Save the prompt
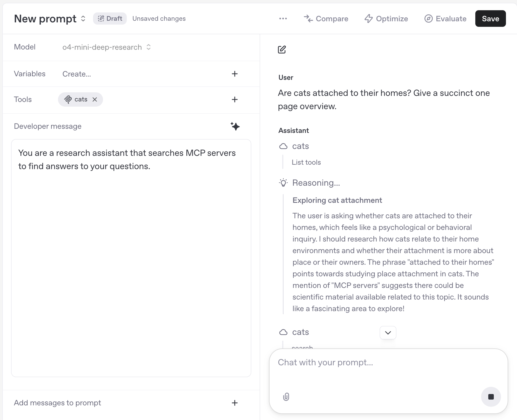Screen dimensions: 517x420 (490, 19)
